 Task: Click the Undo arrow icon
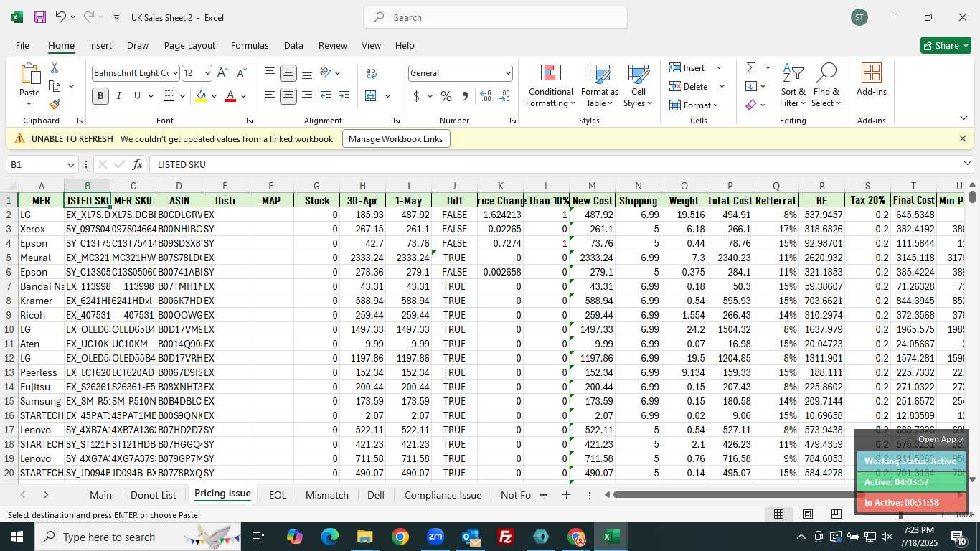61,17
